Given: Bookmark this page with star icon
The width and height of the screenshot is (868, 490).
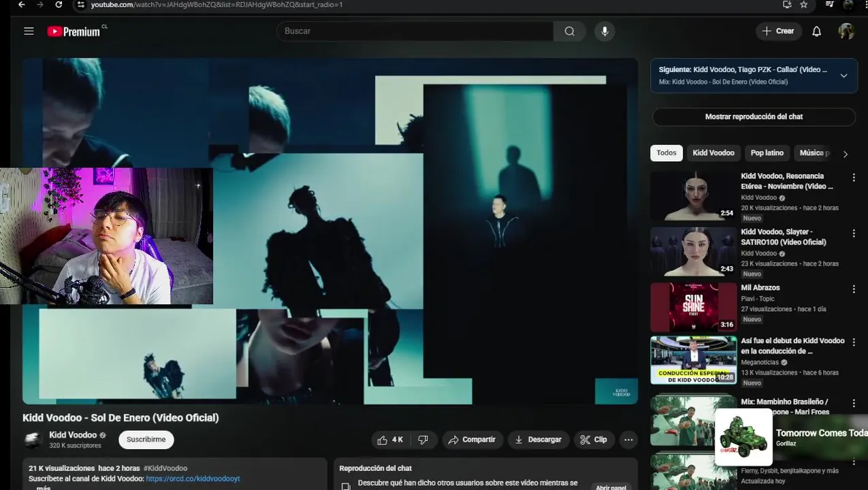Looking at the screenshot, I should point(804,5).
